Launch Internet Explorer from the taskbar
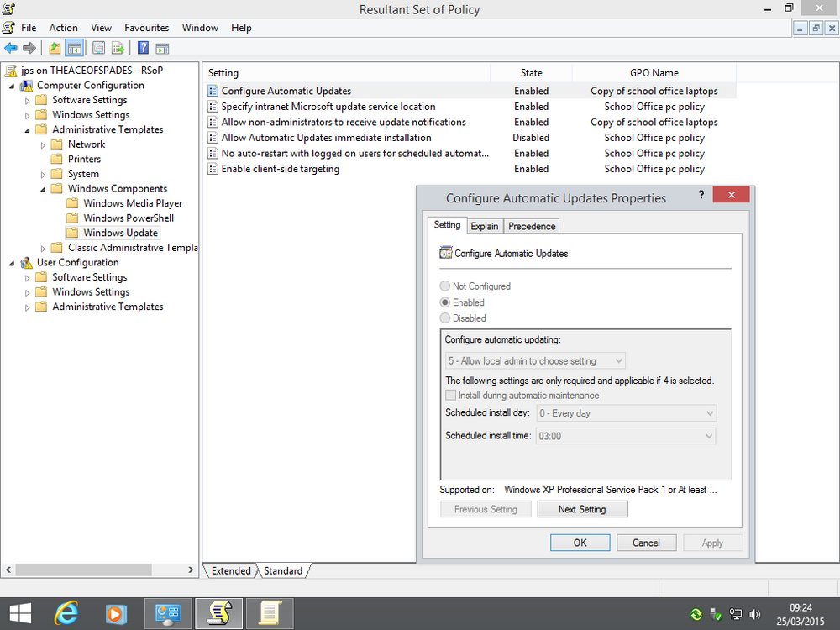840x630 pixels. (x=66, y=613)
